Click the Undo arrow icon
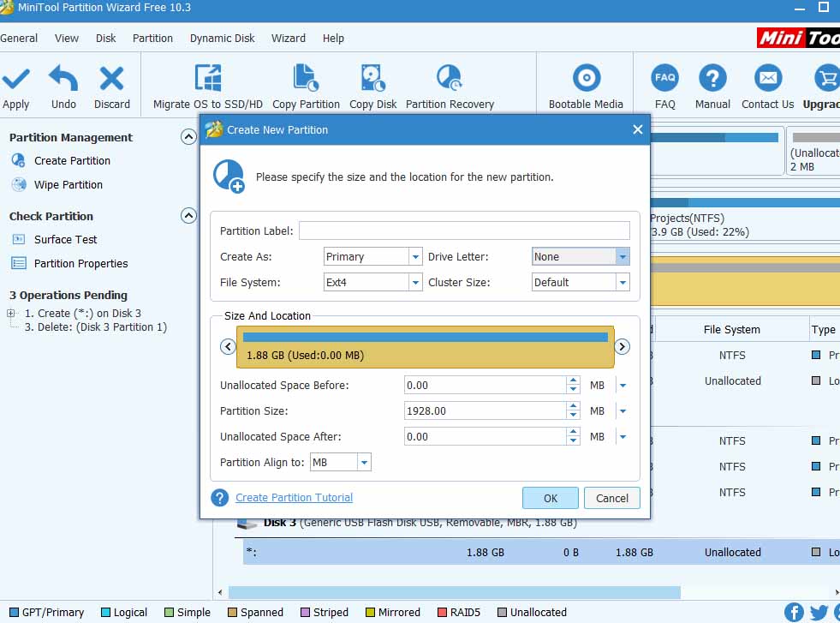This screenshot has width=840, height=623. tap(63, 79)
